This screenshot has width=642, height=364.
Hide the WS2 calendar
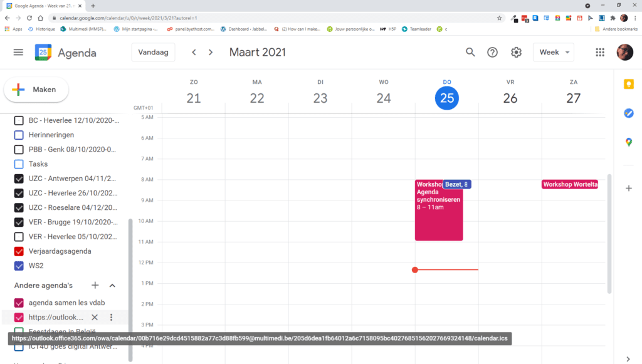(19, 266)
